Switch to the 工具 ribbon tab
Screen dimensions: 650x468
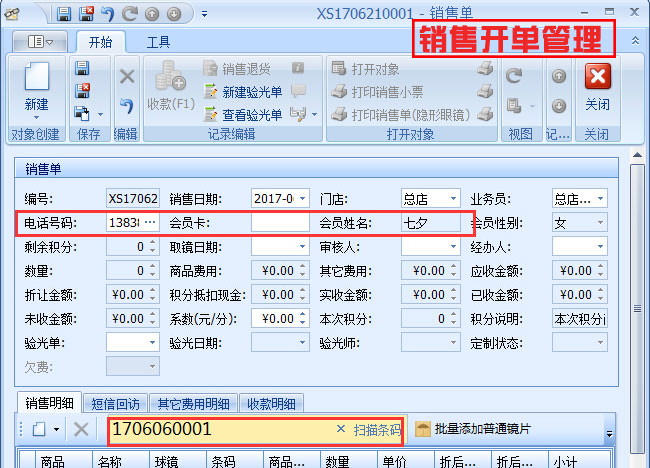[x=158, y=42]
